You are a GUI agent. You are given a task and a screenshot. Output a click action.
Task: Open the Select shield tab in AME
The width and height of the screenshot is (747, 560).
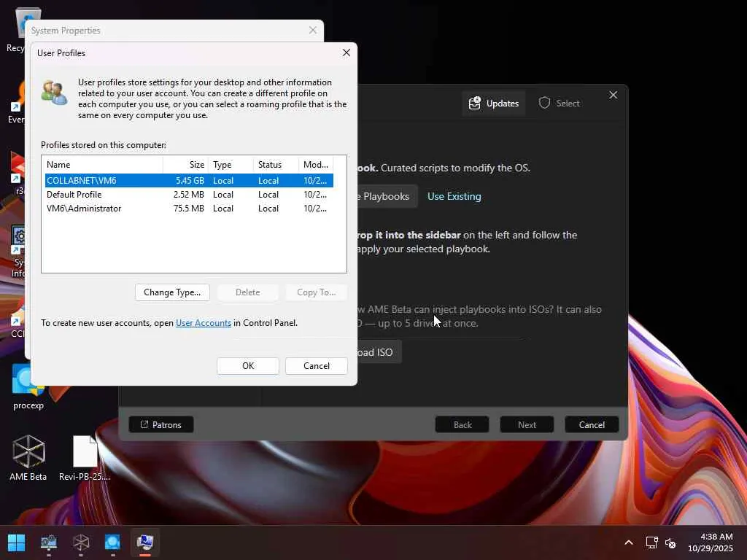pyautogui.click(x=560, y=104)
